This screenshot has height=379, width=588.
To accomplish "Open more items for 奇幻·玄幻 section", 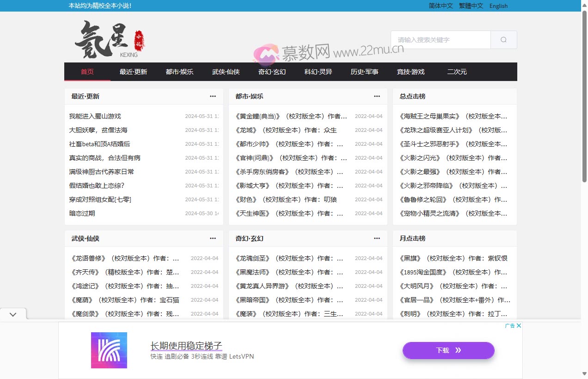I will point(377,238).
